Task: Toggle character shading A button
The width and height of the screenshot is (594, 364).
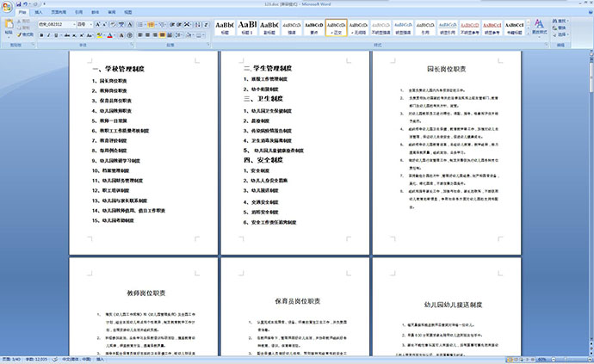Action: (121, 35)
